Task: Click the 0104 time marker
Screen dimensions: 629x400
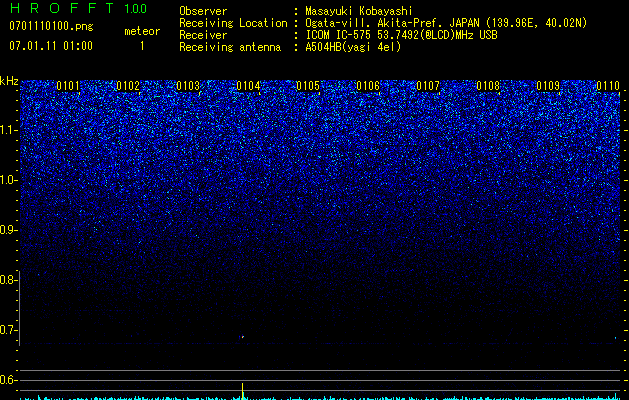Action: pyautogui.click(x=248, y=86)
